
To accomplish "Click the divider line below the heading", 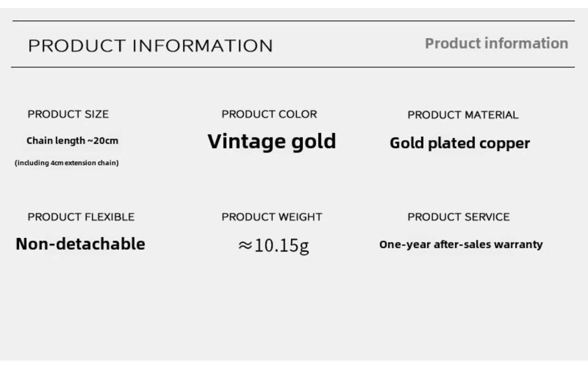I will (x=293, y=67).
